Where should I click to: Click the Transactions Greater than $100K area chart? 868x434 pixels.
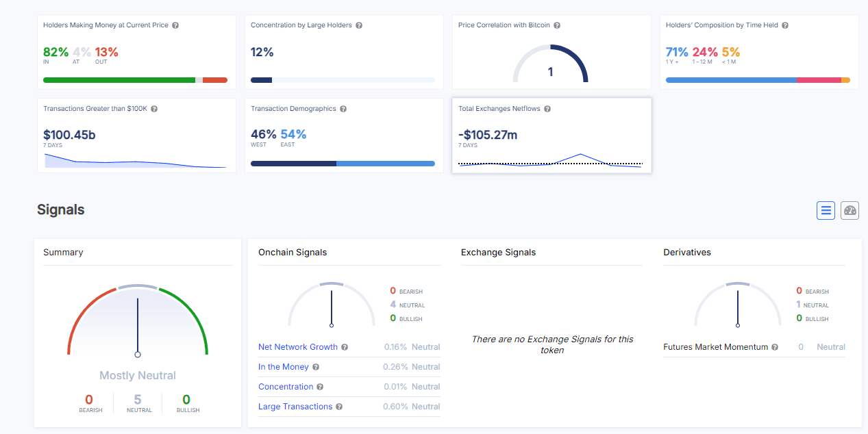[135, 162]
